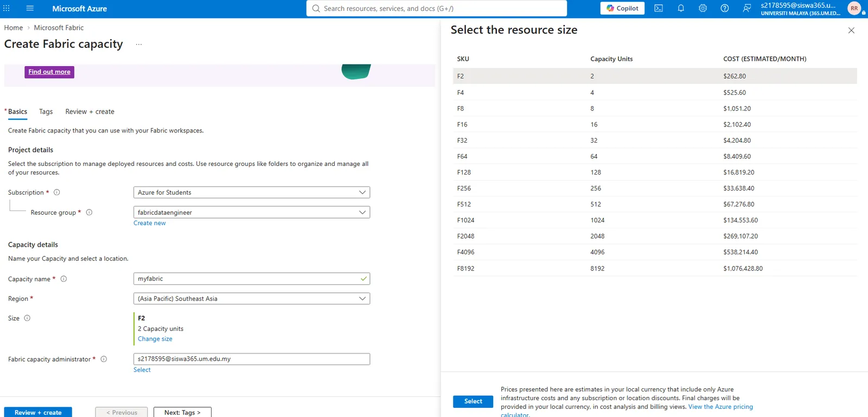Expand the Subscription dropdown
The height and width of the screenshot is (417, 868).
[x=252, y=193]
